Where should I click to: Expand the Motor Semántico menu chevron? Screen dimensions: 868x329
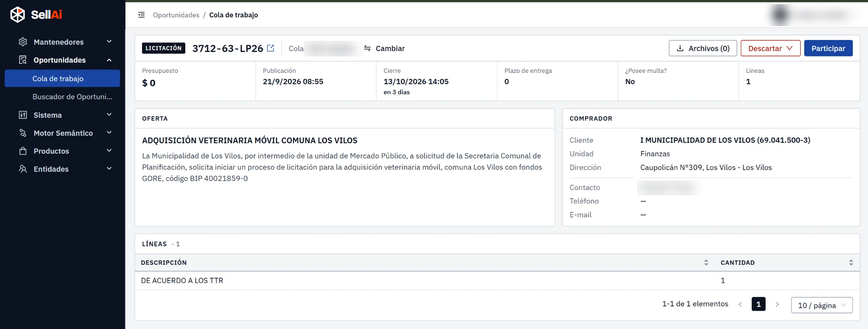(x=109, y=133)
